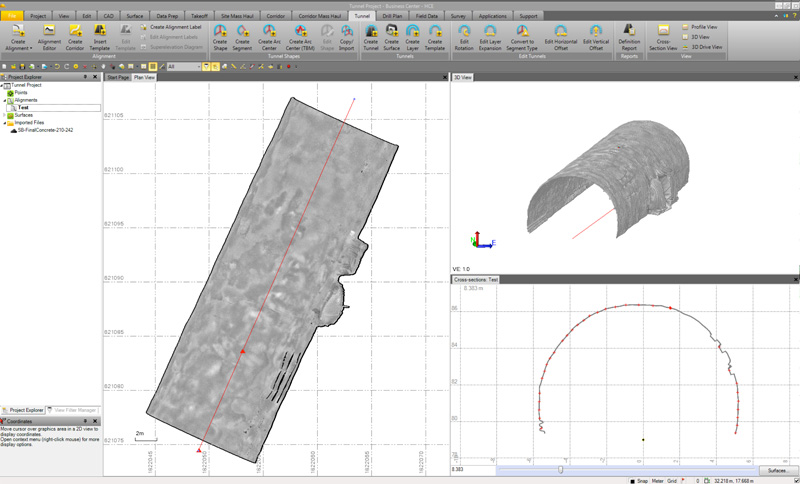Open the Create Alignment dropdown arrow
The height and width of the screenshot is (484, 800).
(31, 48)
